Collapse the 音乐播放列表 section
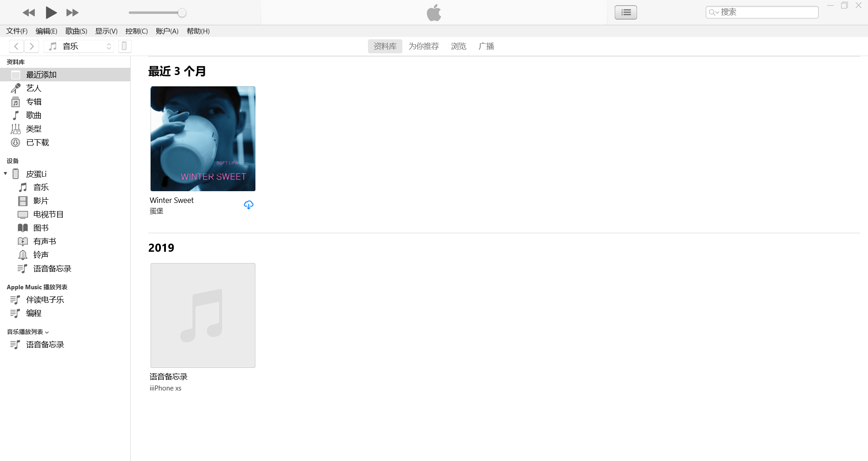Image resolution: width=868 pixels, height=461 pixels. [x=47, y=332]
